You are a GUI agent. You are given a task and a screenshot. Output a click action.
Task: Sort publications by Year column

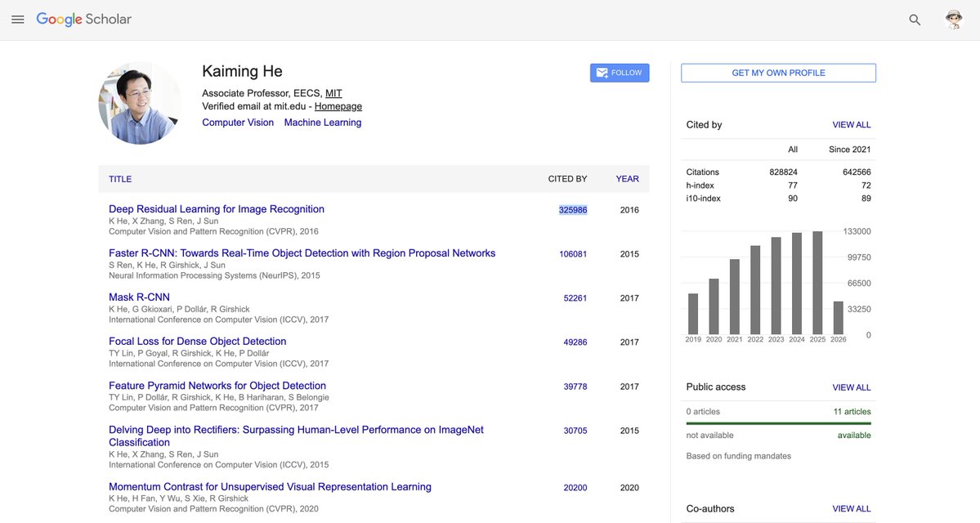tap(627, 179)
